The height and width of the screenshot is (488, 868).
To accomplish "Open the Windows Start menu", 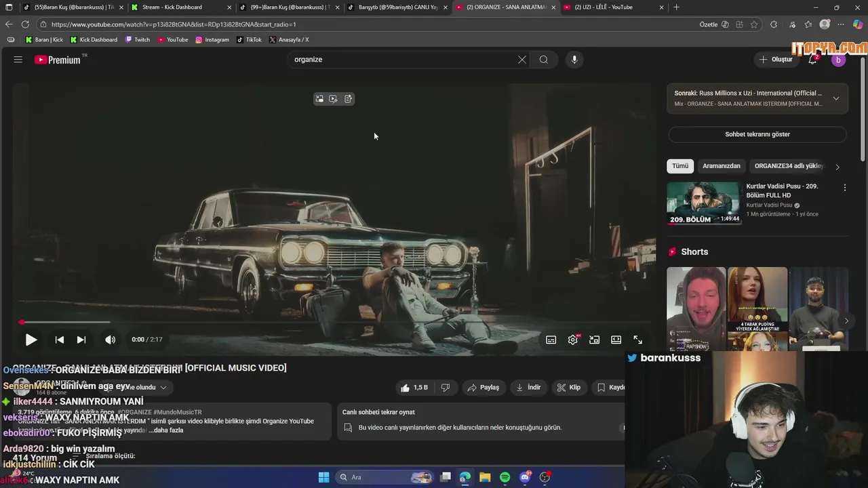I will tap(323, 477).
